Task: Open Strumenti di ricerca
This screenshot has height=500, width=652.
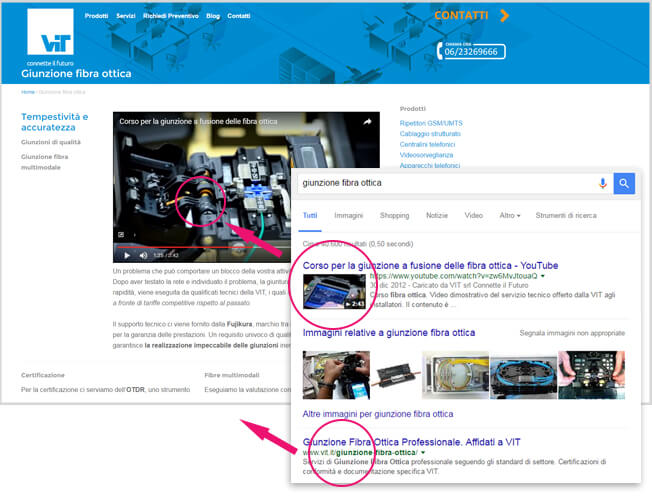Action: pyautogui.click(x=566, y=215)
